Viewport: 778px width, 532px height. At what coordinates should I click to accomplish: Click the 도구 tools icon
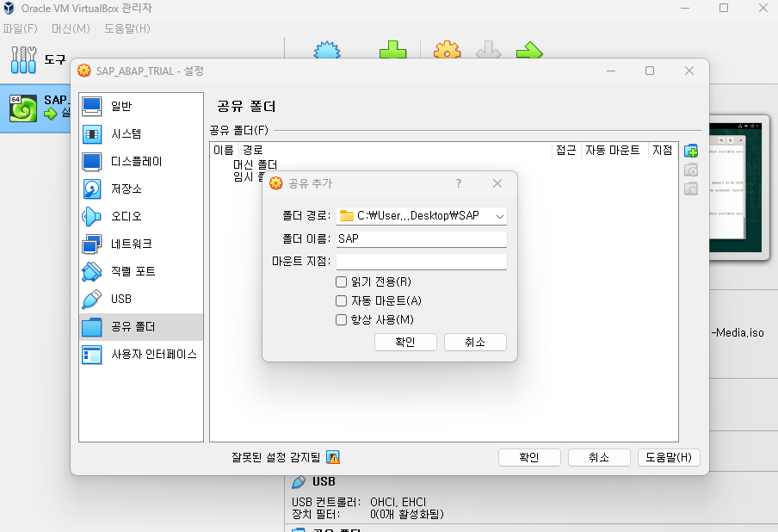pyautogui.click(x=23, y=60)
